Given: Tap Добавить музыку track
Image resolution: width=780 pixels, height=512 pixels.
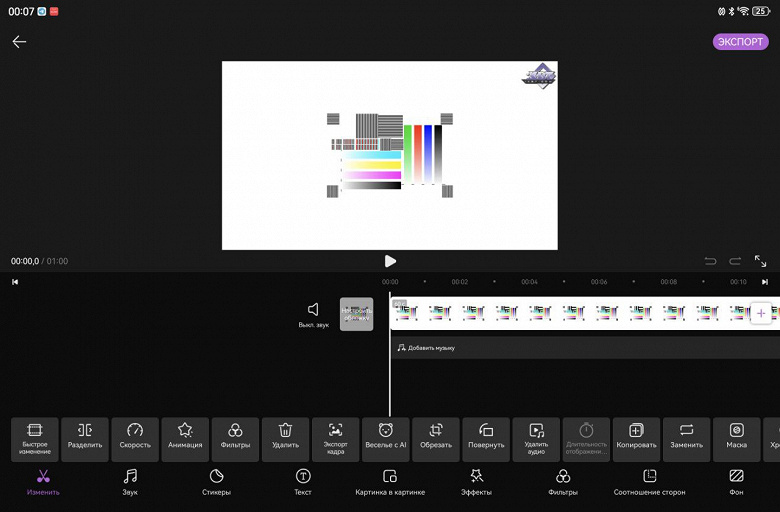Looking at the screenshot, I should (x=585, y=348).
